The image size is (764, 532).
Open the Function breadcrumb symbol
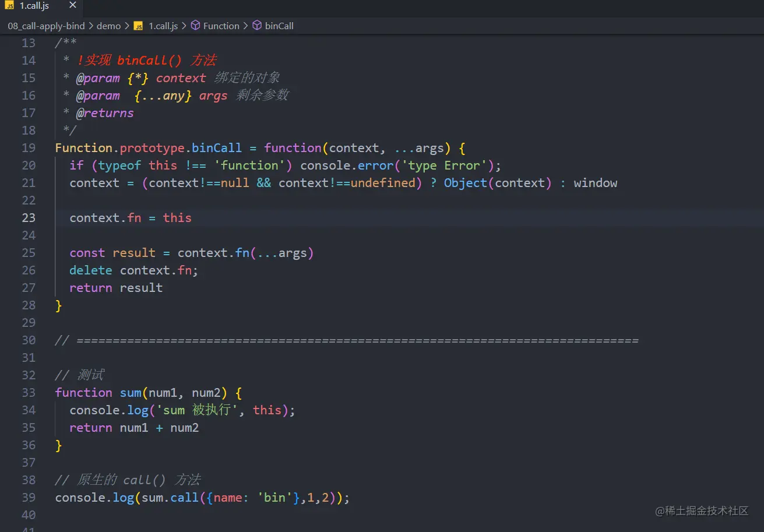click(x=221, y=26)
